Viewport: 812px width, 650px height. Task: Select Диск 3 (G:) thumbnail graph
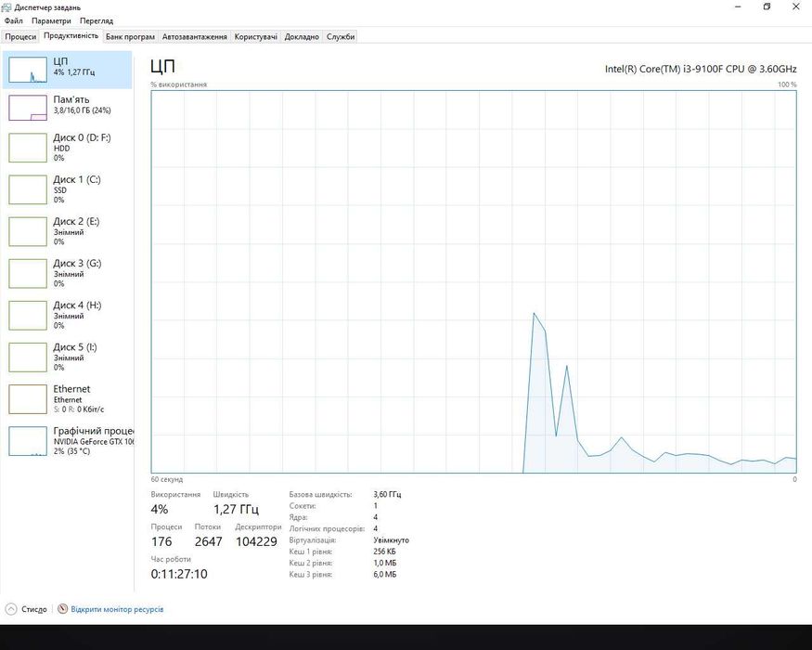28,273
